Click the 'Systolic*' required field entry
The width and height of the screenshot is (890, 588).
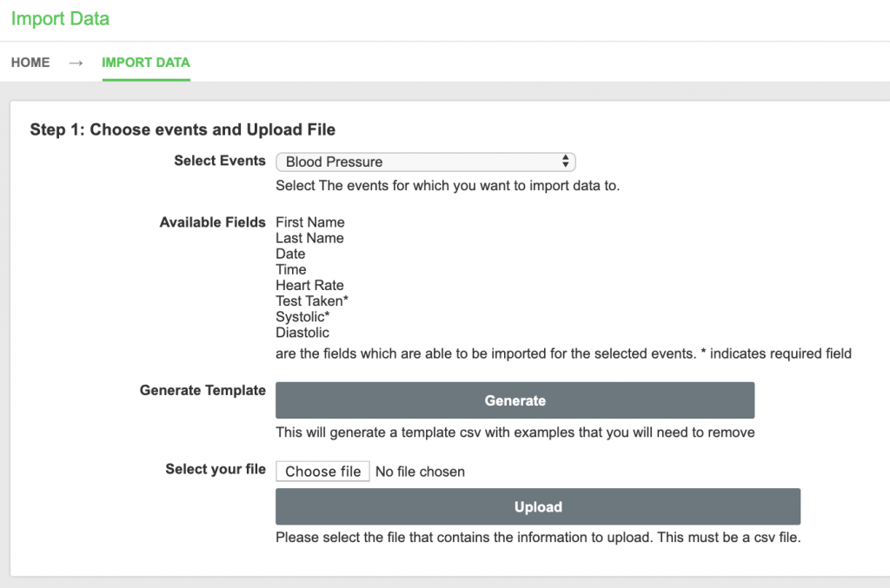(x=302, y=317)
